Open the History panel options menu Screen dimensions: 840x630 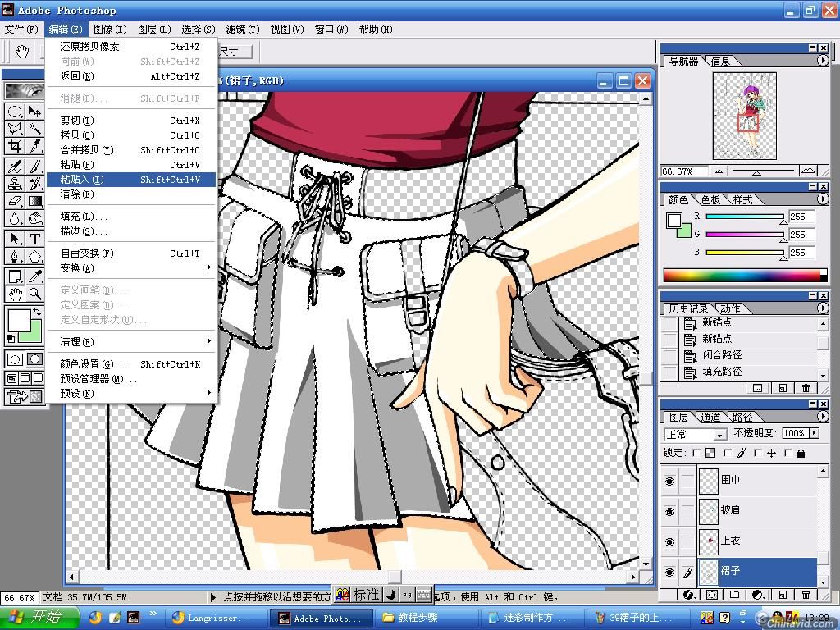(x=823, y=308)
